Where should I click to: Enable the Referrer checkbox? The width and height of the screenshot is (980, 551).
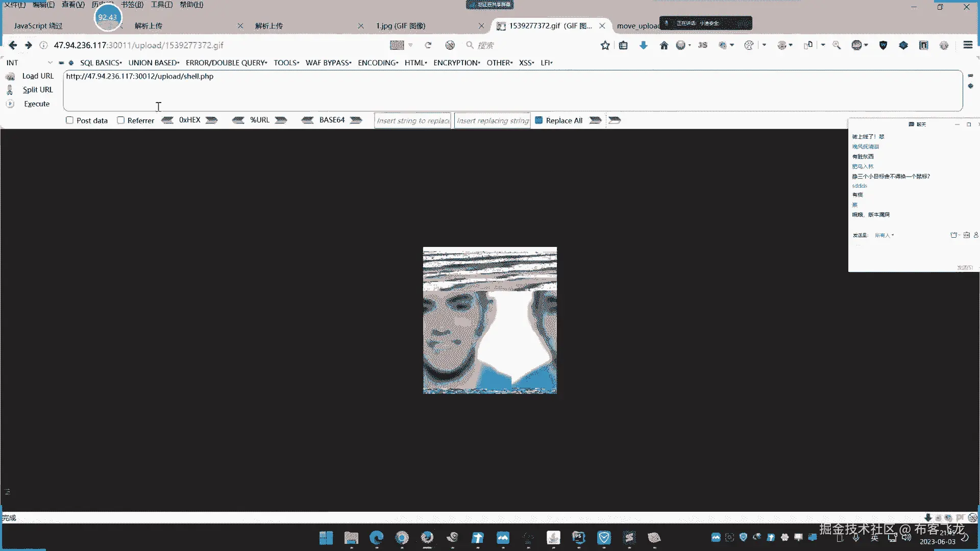click(120, 120)
